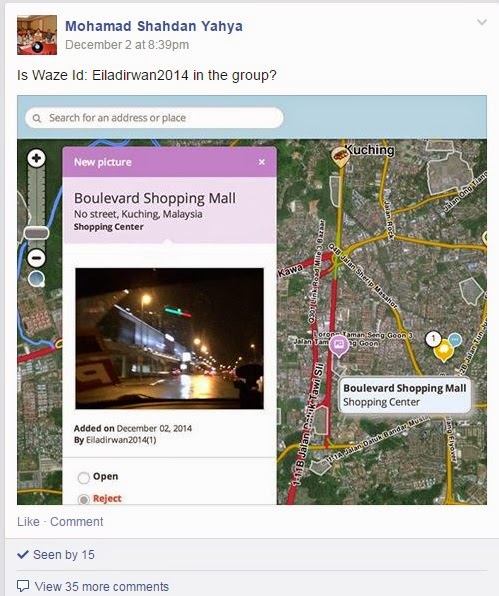Click the white numbered 1 map marker
Image resolution: width=499 pixels, height=596 pixels.
point(433,338)
